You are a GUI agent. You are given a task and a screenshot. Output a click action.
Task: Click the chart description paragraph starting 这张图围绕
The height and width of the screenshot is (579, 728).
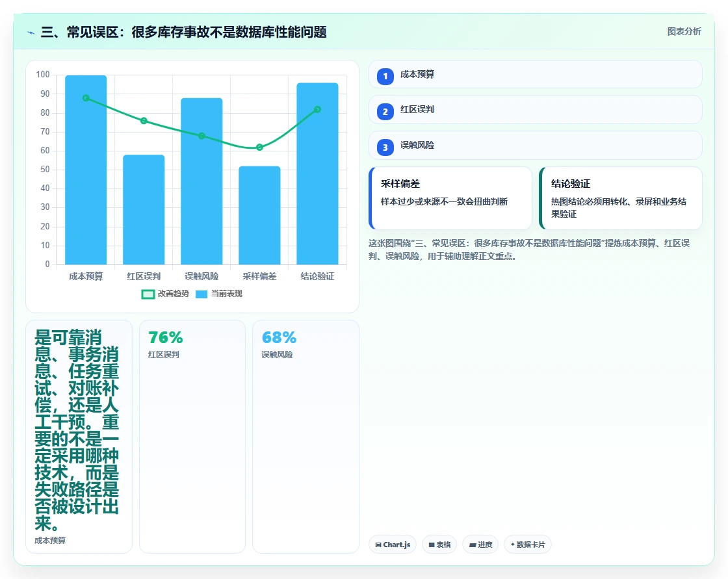pos(529,250)
